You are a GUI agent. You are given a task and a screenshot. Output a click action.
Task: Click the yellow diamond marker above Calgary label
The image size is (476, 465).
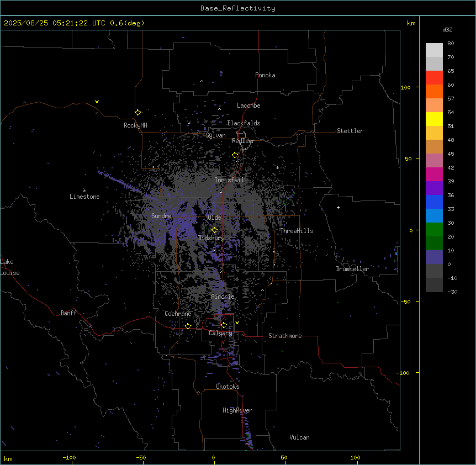pos(224,325)
